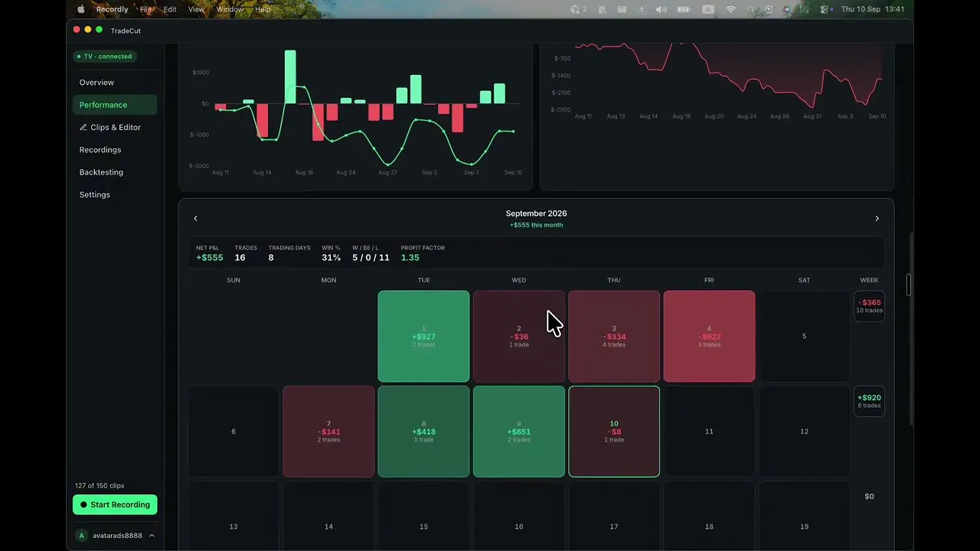Viewport: 980px width, 551px height.
Task: Click the W / BE / L value 5 / 0 / 11
Action: click(x=371, y=258)
